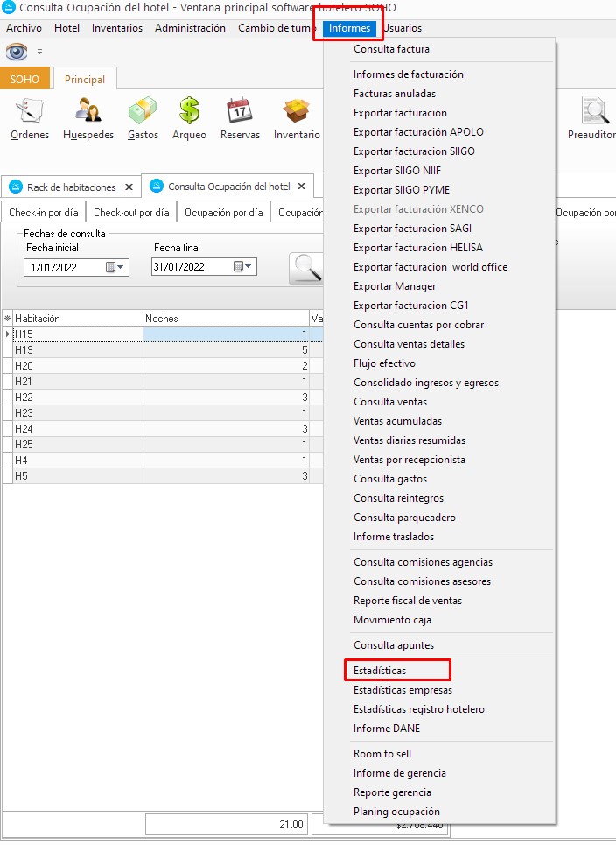
Task: Expand the Fecha inicial date picker
Action: [115, 267]
